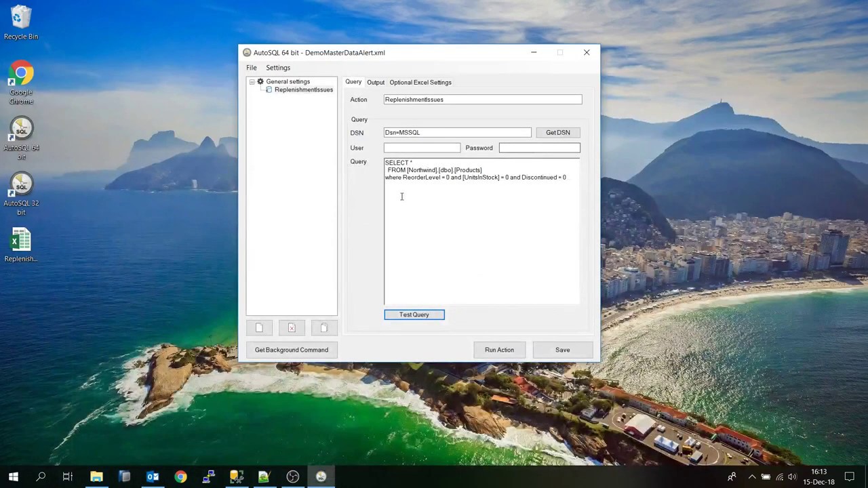Open the green notepad editor app on the taskbar
868x488 pixels.
pos(264,476)
